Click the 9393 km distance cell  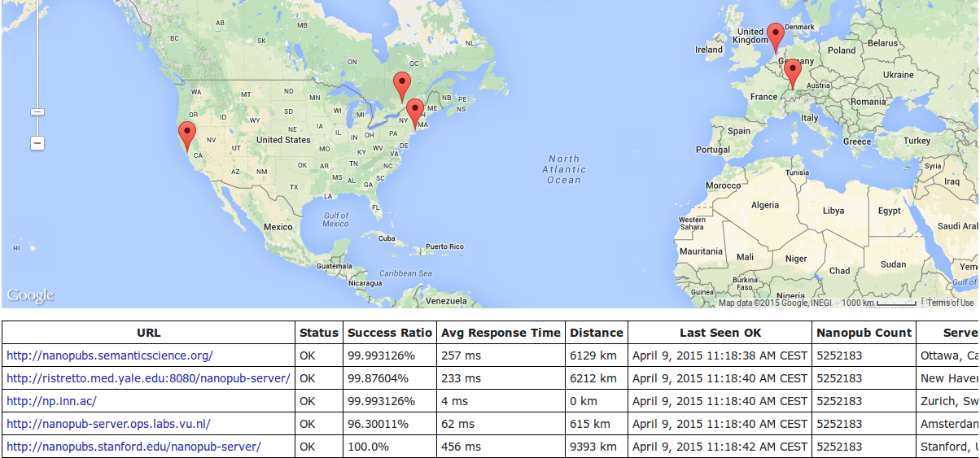coord(597,447)
